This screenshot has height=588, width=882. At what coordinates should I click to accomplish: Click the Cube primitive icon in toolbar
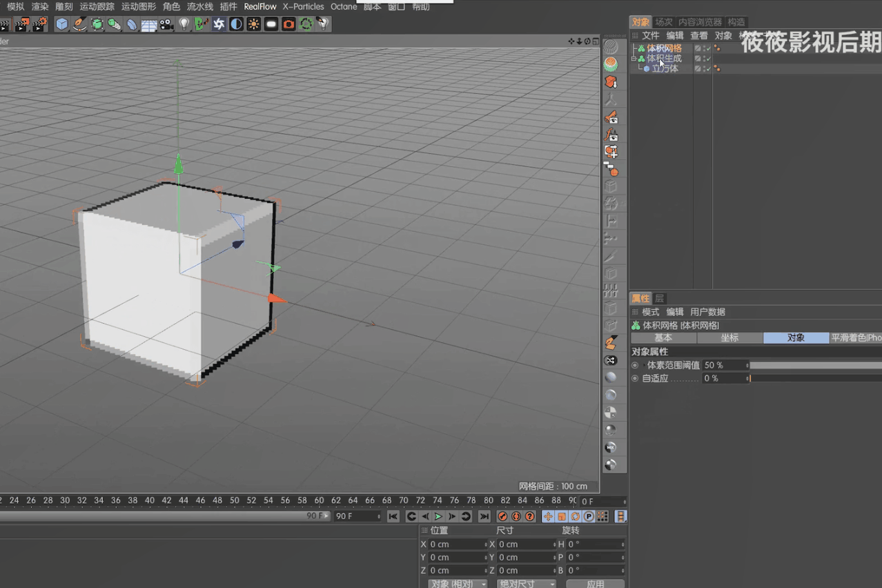coord(62,24)
